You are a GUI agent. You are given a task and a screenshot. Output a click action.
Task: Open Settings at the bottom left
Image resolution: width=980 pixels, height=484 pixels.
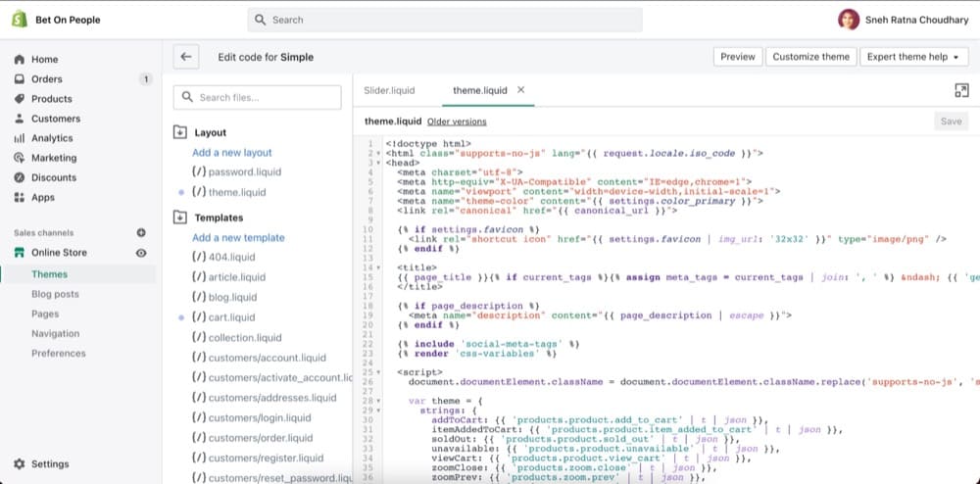pyautogui.click(x=50, y=464)
